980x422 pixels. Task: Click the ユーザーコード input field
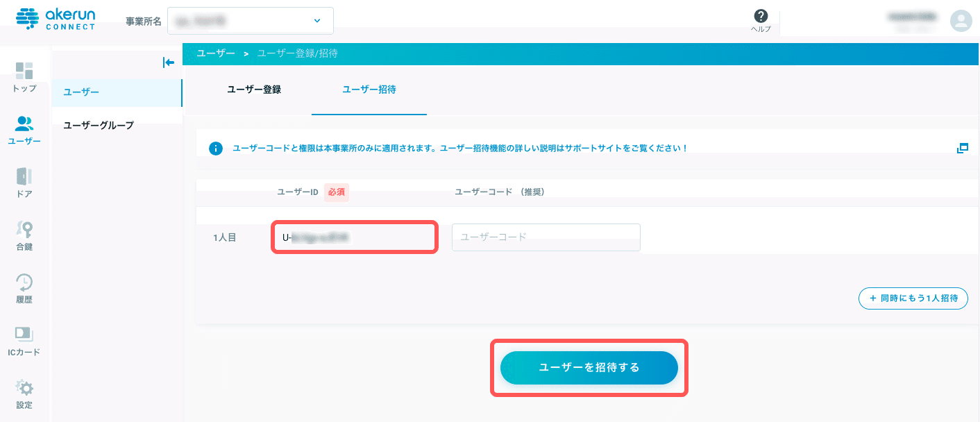546,237
